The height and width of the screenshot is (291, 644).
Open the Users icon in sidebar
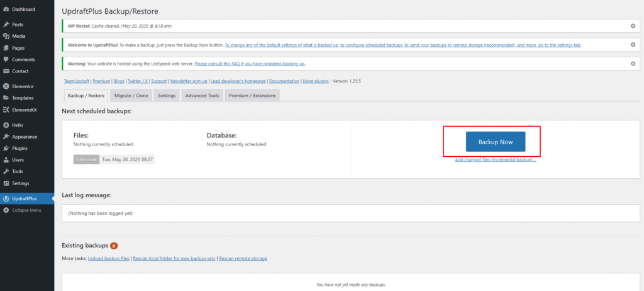tap(6, 160)
